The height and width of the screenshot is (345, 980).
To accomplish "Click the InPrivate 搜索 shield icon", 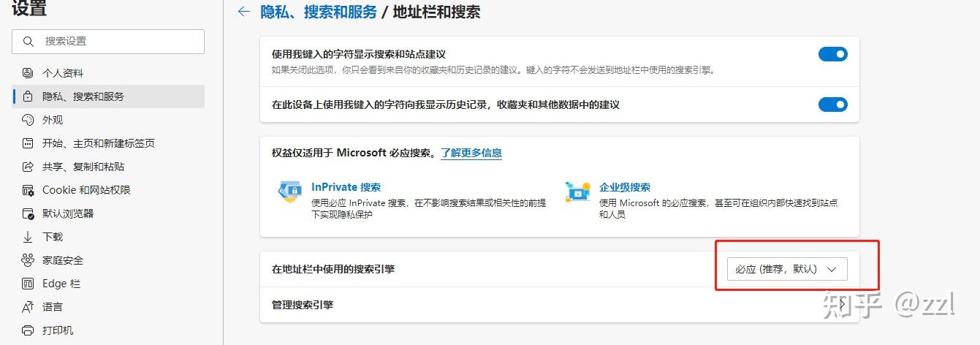I will click(x=290, y=192).
